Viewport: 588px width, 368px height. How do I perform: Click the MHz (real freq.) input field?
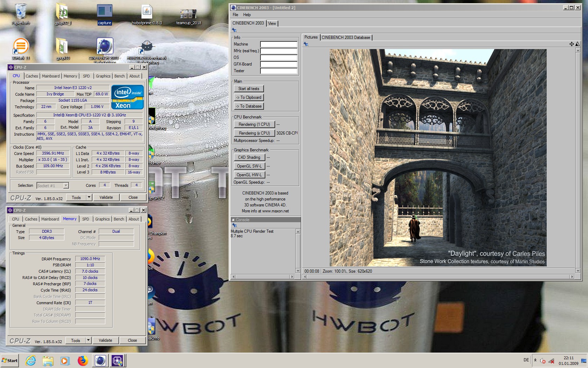(x=279, y=51)
